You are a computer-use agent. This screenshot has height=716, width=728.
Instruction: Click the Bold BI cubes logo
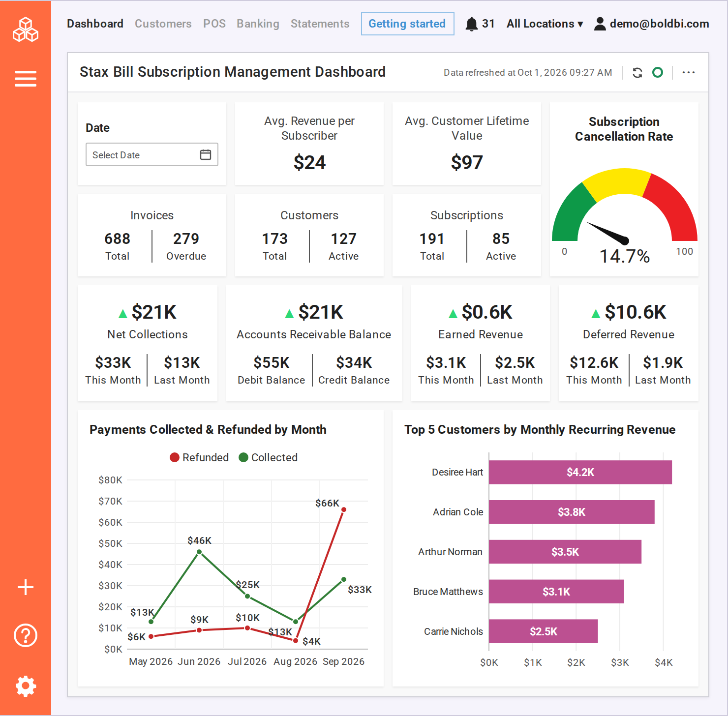(26, 30)
